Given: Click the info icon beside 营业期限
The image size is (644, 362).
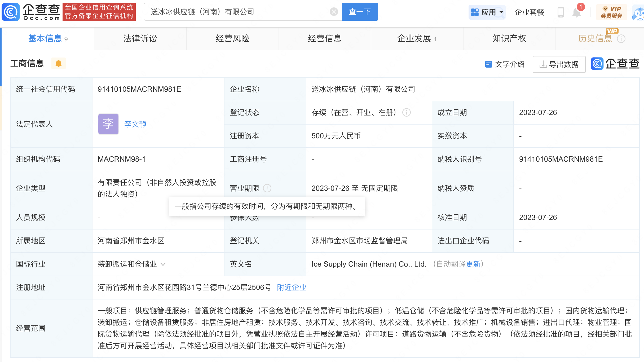Looking at the screenshot, I should click(x=267, y=188).
